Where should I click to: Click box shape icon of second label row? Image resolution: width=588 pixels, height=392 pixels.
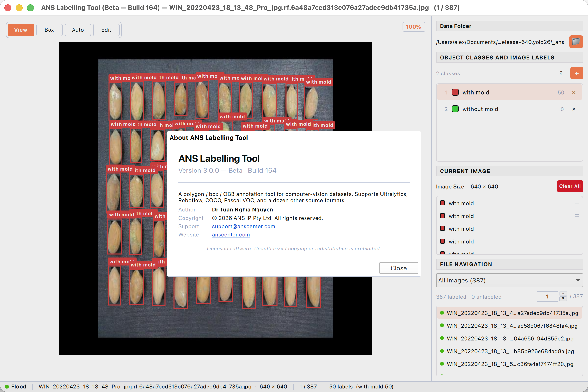[x=577, y=216]
